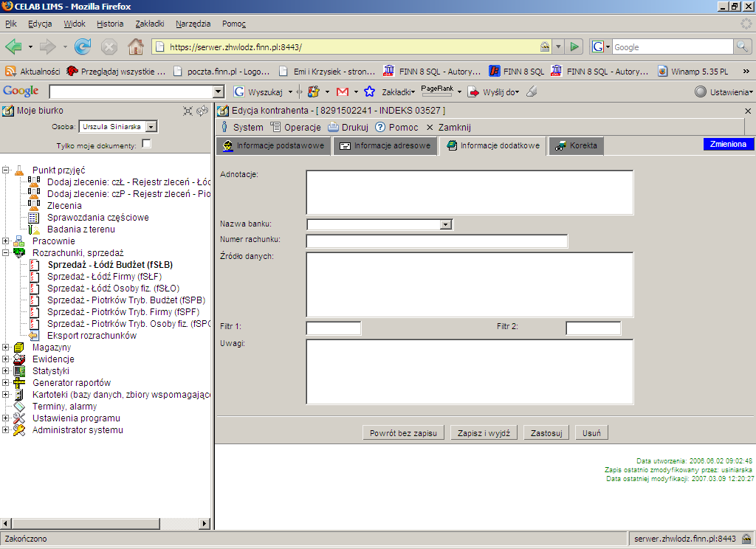Open the Operacje toolbar menu
This screenshot has width=756, height=549.
coord(295,127)
